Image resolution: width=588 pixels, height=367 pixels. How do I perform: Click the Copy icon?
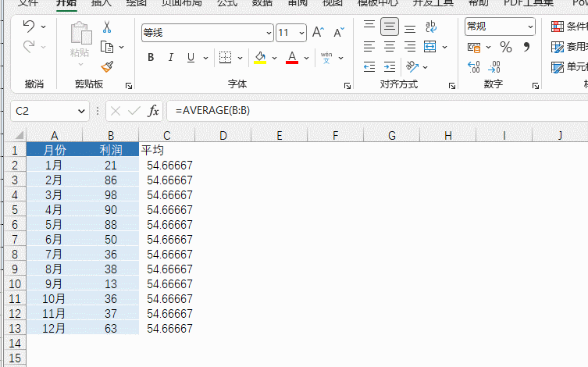click(107, 47)
